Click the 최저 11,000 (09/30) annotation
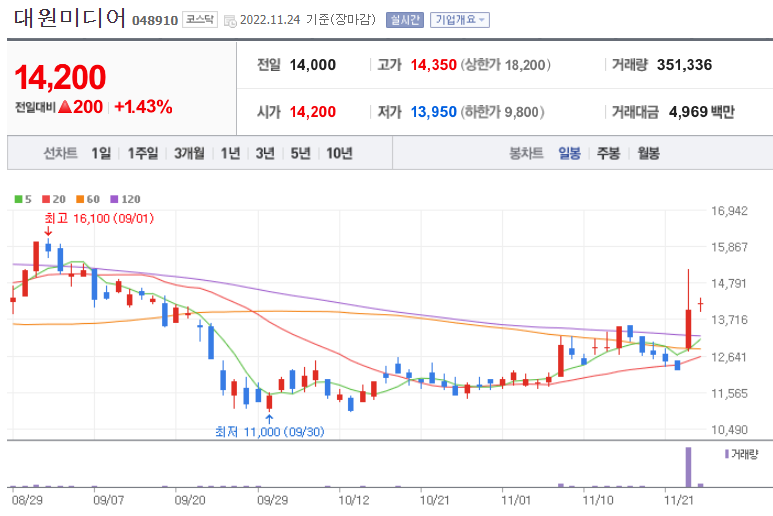The width and height of the screenshot is (773, 516). pyautogui.click(x=270, y=432)
